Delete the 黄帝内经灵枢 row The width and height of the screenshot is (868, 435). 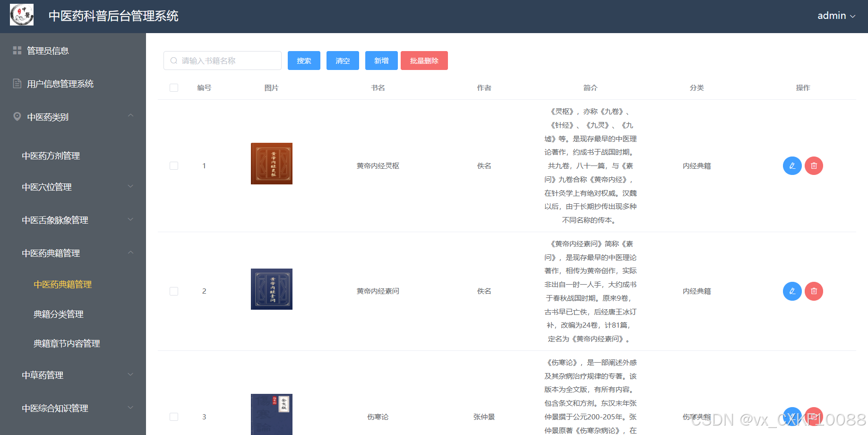tap(814, 166)
